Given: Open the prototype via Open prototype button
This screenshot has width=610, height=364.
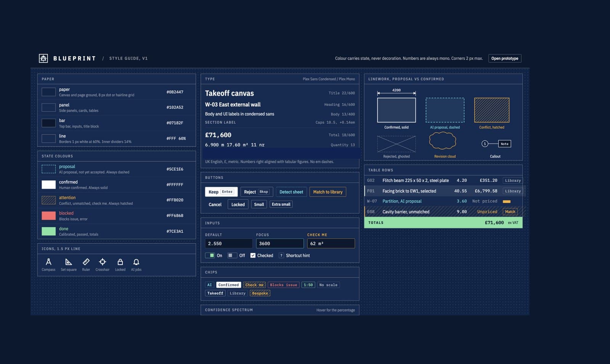Looking at the screenshot, I should click(505, 58).
